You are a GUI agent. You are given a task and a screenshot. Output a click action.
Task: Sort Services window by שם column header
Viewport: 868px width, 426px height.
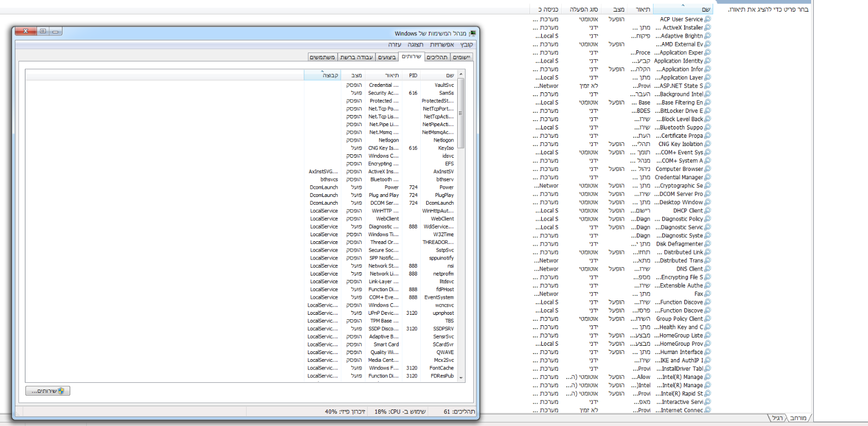[683, 9]
